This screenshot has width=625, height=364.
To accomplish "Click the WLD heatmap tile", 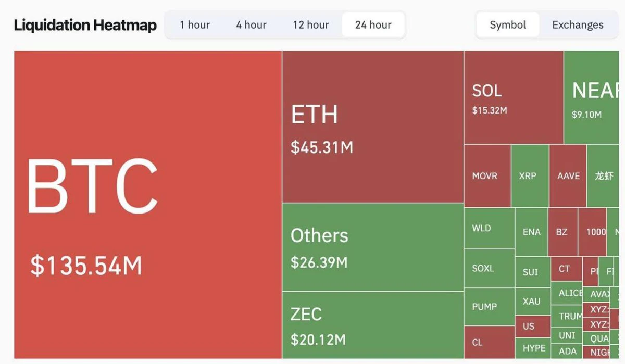I will click(490, 228).
